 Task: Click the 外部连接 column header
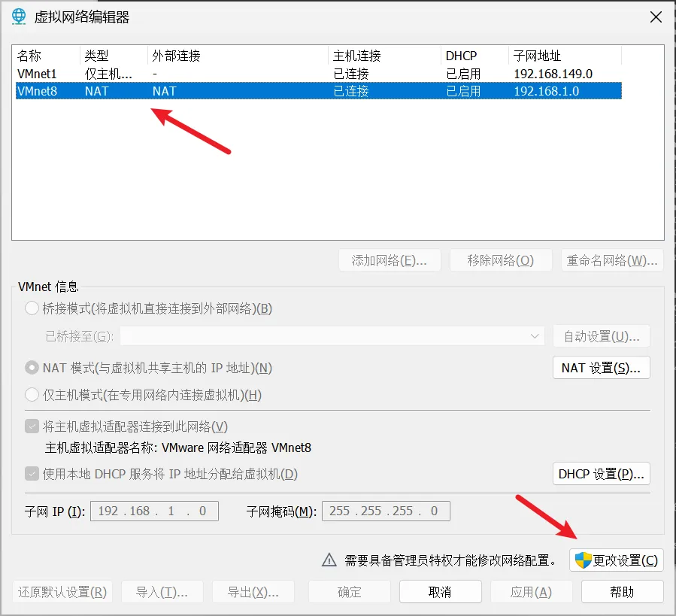[238, 56]
